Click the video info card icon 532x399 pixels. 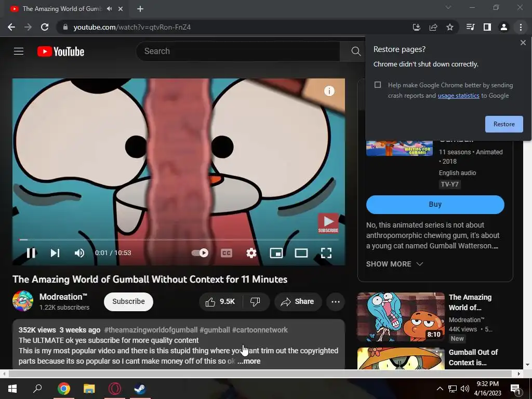329,90
